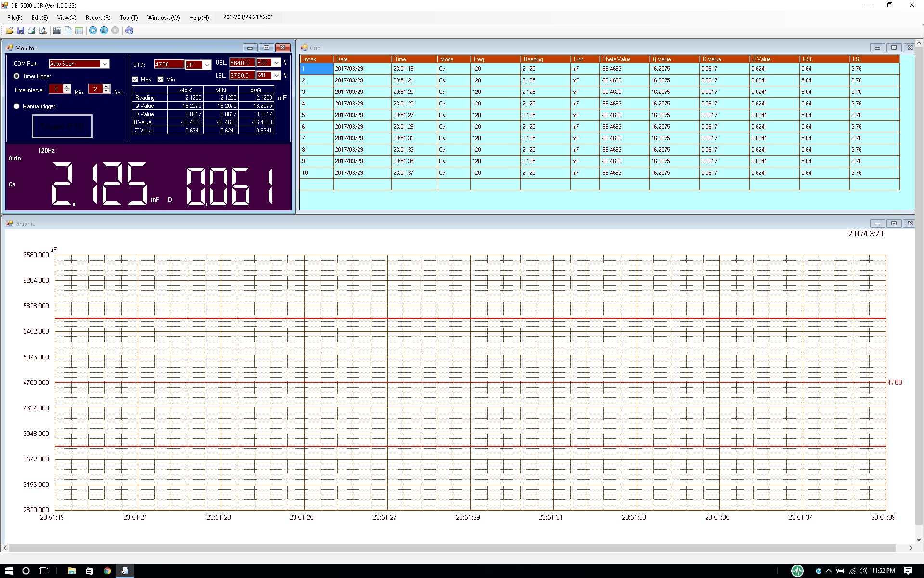Maximize the Monitor sub-window
Image resolution: width=924 pixels, height=578 pixels.
pyautogui.click(x=266, y=48)
